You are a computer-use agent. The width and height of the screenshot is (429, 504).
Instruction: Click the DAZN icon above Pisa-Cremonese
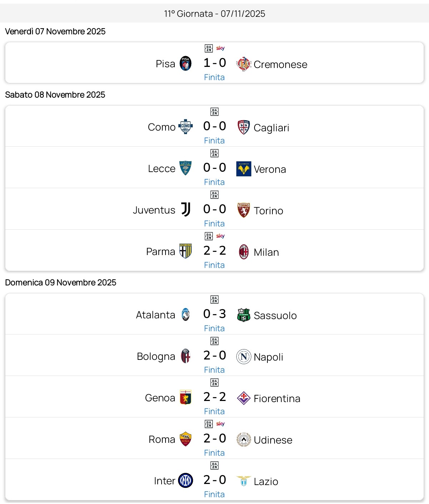pos(209,48)
